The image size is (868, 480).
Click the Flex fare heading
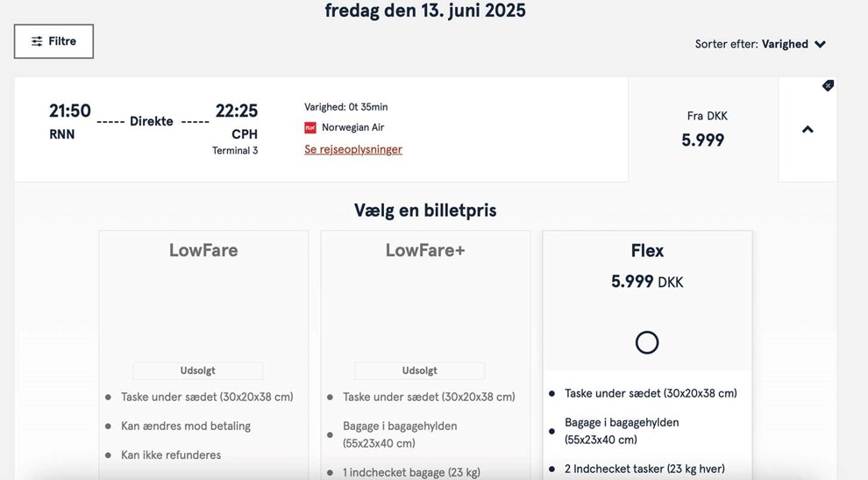[647, 250]
